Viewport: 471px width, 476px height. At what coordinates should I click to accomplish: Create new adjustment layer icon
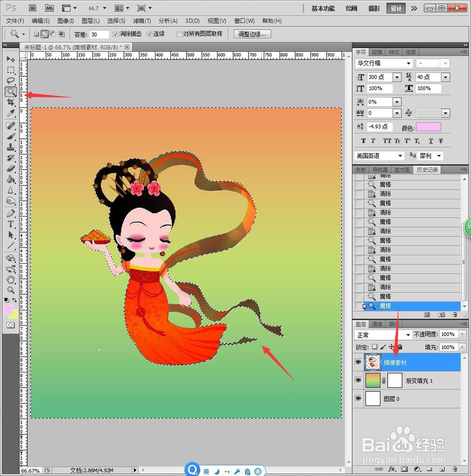click(x=417, y=469)
